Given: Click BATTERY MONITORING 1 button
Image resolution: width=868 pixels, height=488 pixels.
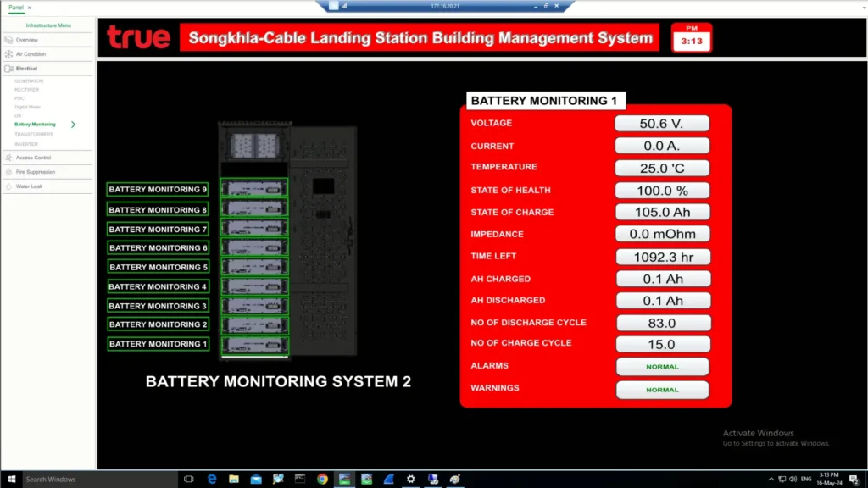Looking at the screenshot, I should pyautogui.click(x=159, y=344).
